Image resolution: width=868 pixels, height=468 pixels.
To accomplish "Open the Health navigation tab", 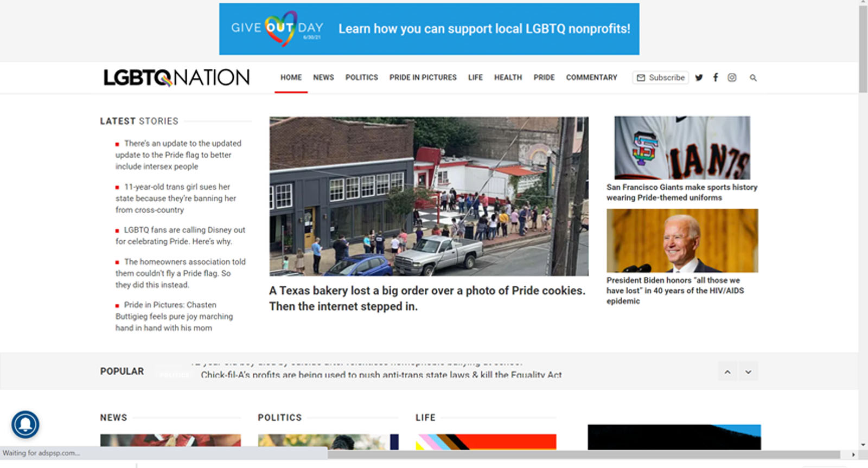I will 508,78.
